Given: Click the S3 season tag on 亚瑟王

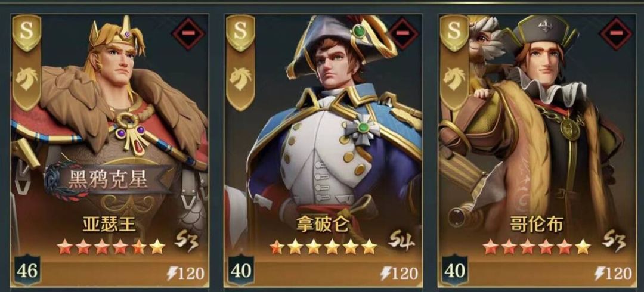Looking at the screenshot, I should click(x=187, y=241).
